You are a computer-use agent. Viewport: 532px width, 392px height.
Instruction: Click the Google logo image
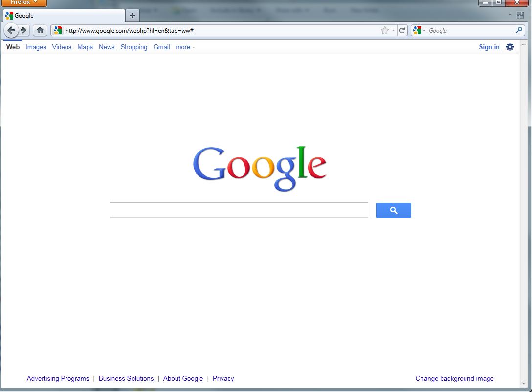[260, 168]
